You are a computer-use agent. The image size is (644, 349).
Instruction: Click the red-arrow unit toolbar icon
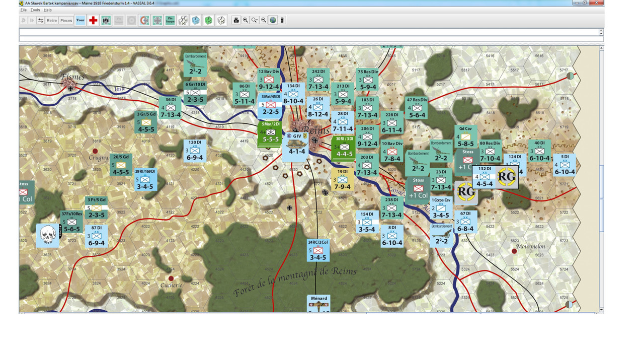click(144, 20)
